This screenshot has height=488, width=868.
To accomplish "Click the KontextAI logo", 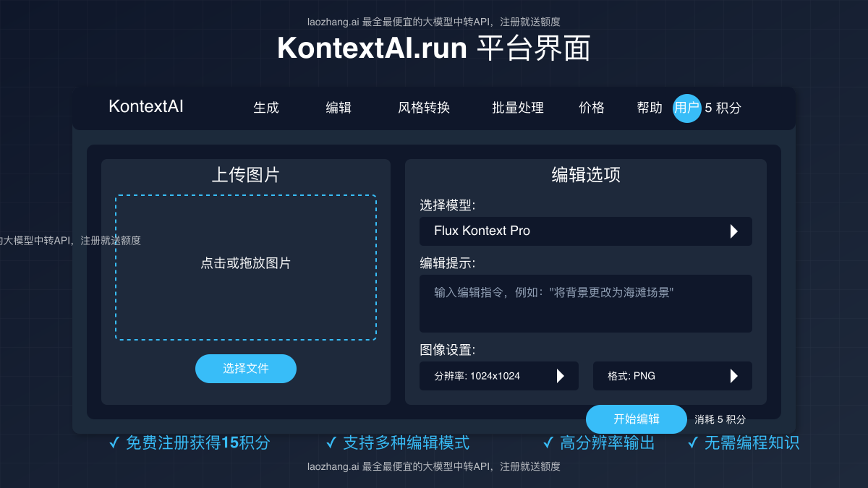I will click(x=146, y=106).
